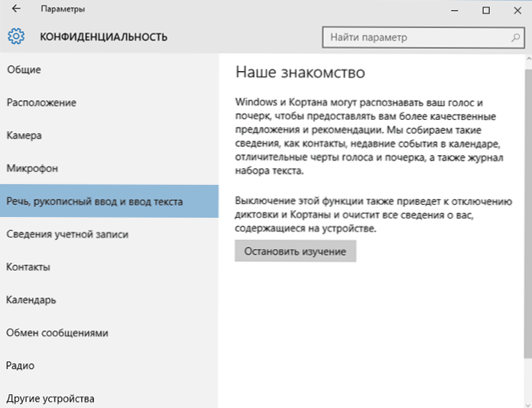Click the Наше знакомство heading
The image size is (532, 408).
[300, 73]
